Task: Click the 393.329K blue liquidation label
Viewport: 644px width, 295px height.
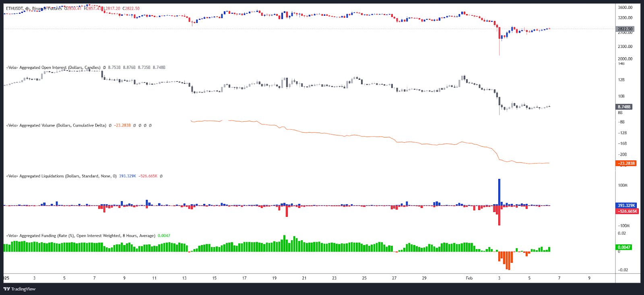Action: point(626,206)
